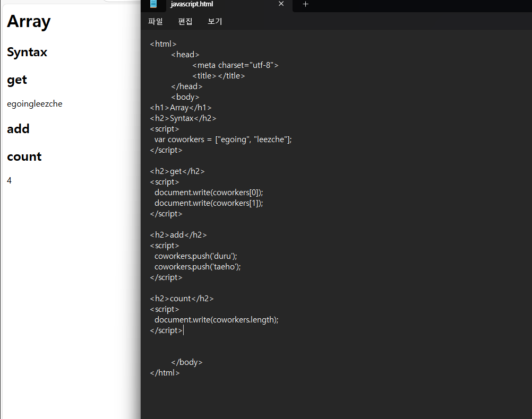The height and width of the screenshot is (419, 532).
Task: Click the document.write(coworkers[1]) line
Action: tap(209, 203)
